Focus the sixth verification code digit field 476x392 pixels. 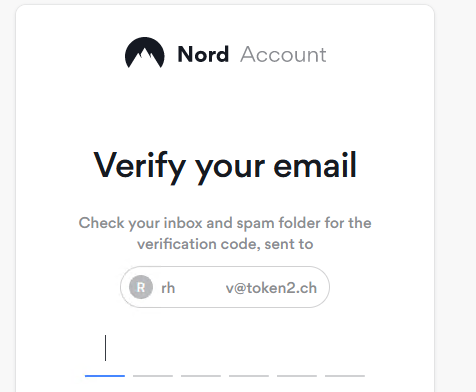pyautogui.click(x=345, y=354)
